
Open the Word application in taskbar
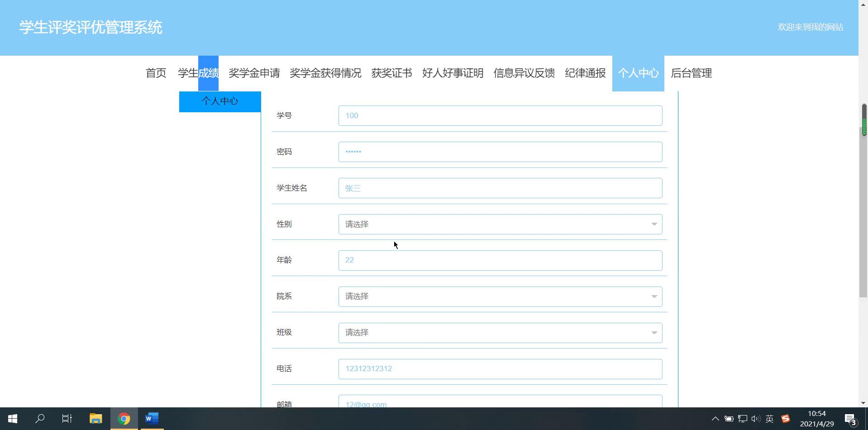point(152,419)
